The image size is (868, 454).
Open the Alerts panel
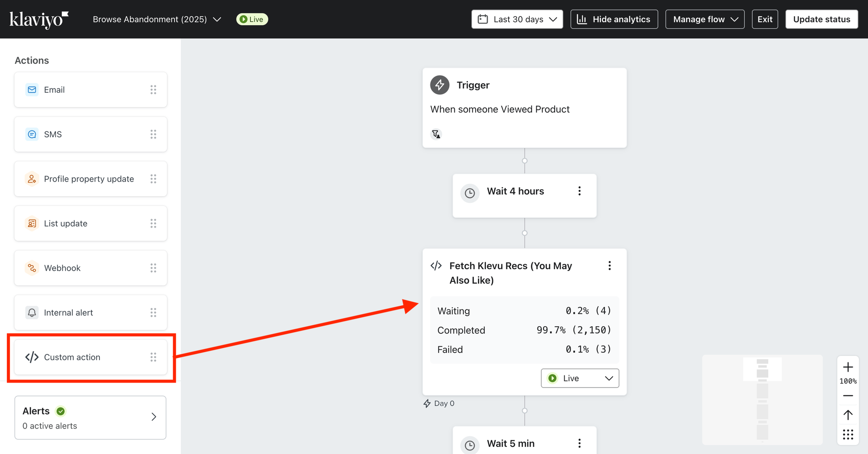90,418
